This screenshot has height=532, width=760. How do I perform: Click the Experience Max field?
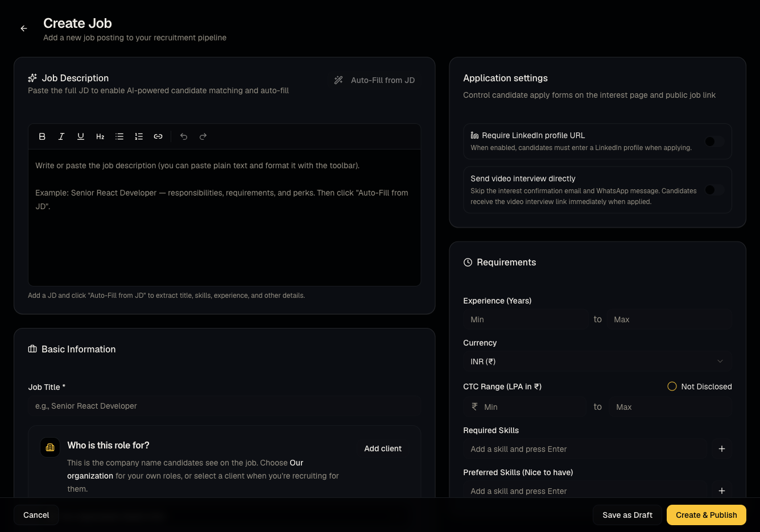pyautogui.click(x=669, y=319)
